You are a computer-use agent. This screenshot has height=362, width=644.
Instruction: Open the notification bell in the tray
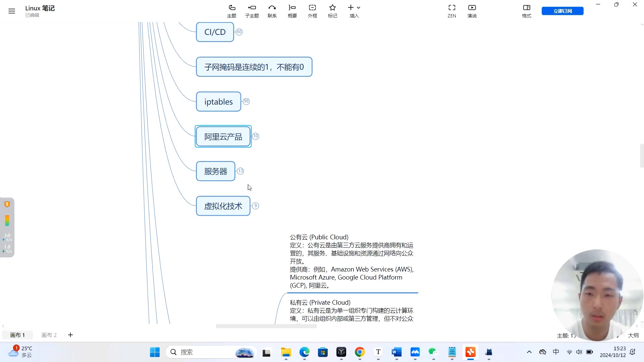[x=633, y=352]
